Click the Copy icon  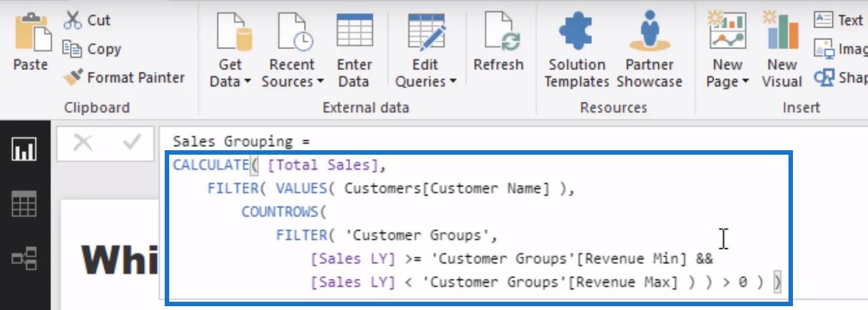[72, 49]
